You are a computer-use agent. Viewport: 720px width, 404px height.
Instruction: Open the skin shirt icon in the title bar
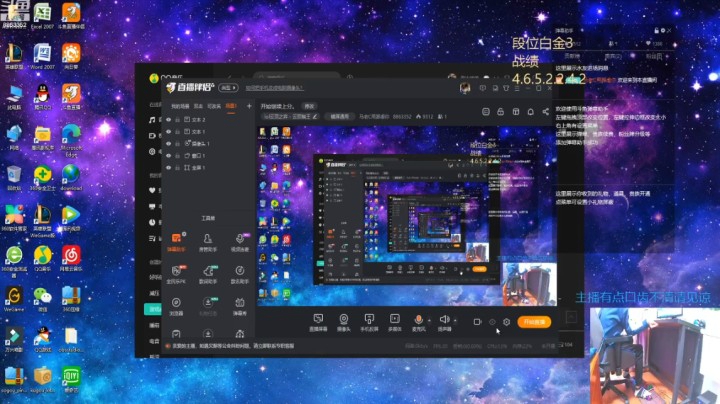506,88
